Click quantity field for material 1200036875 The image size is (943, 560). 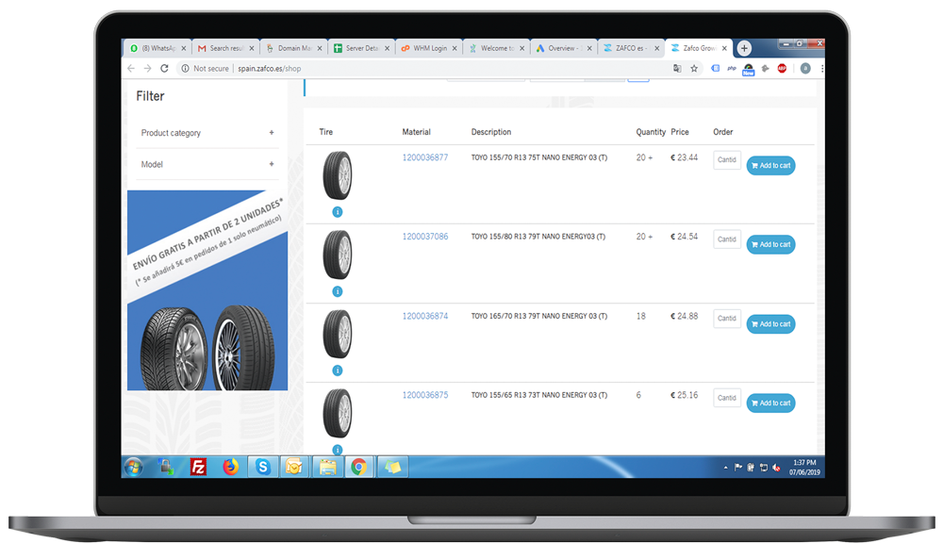click(726, 398)
